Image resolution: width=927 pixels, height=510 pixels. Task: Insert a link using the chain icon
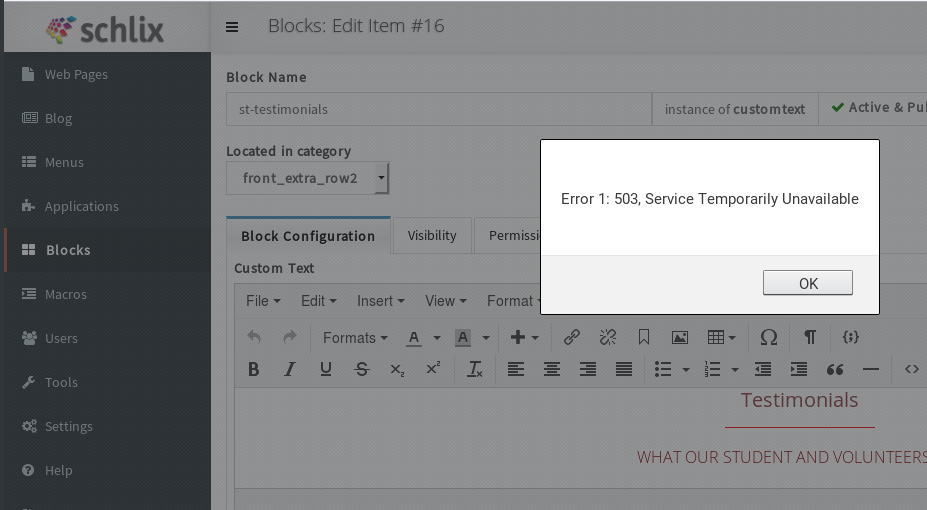click(x=571, y=337)
